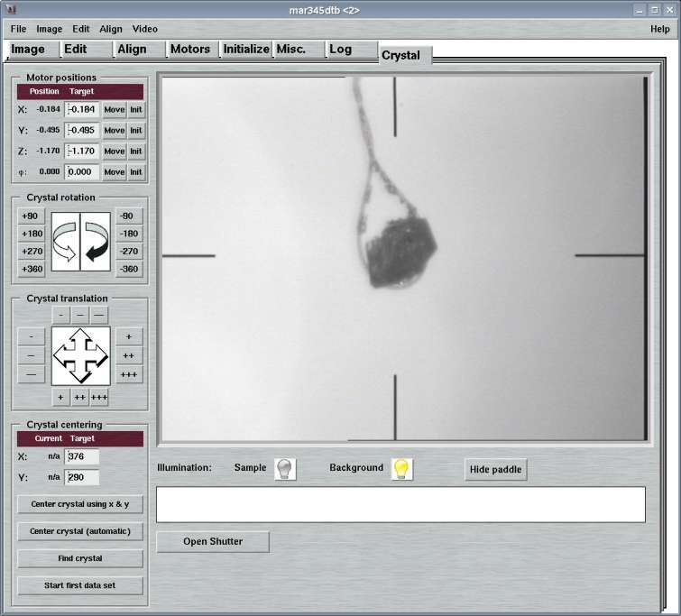Switch to the Initialize tab
The height and width of the screenshot is (616, 681).
pos(246,50)
